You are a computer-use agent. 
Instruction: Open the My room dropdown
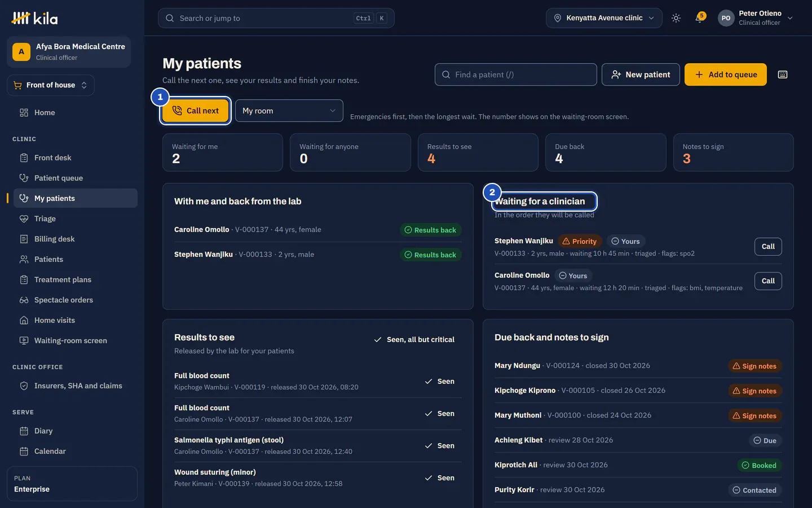point(289,111)
